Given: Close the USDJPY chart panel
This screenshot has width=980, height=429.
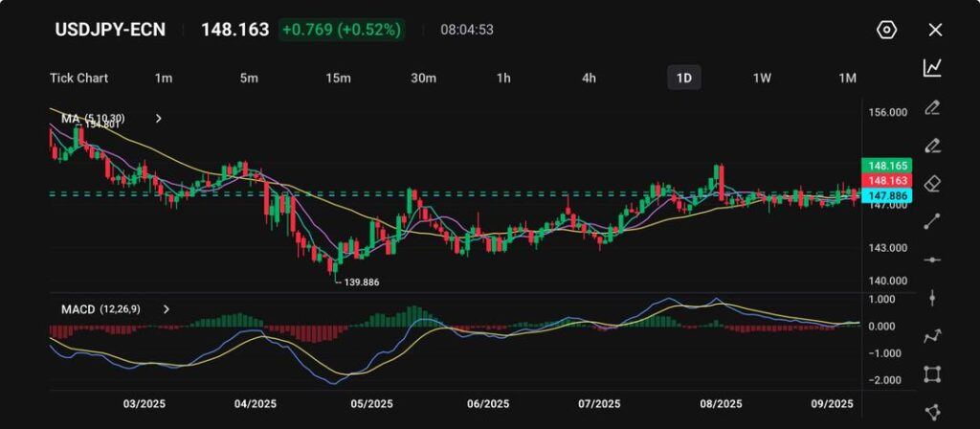Looking at the screenshot, I should click(935, 30).
